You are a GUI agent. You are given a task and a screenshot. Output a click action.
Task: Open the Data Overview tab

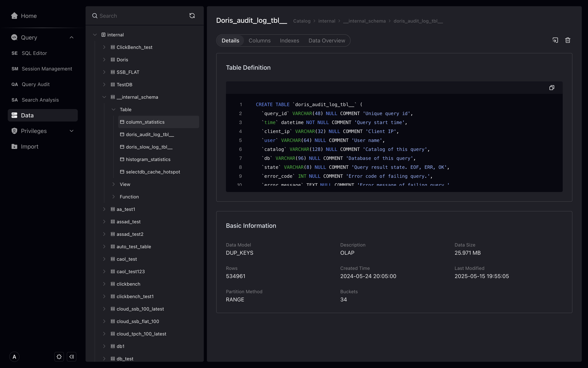(327, 41)
